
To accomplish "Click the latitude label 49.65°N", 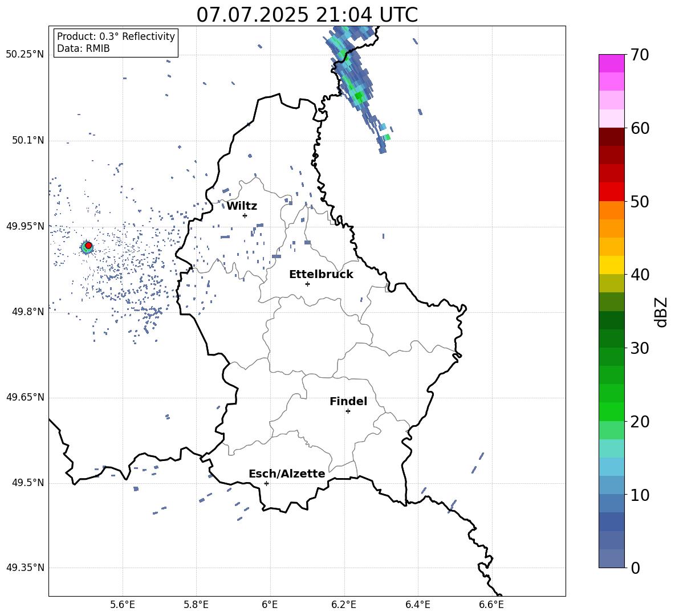I will (x=25, y=397).
